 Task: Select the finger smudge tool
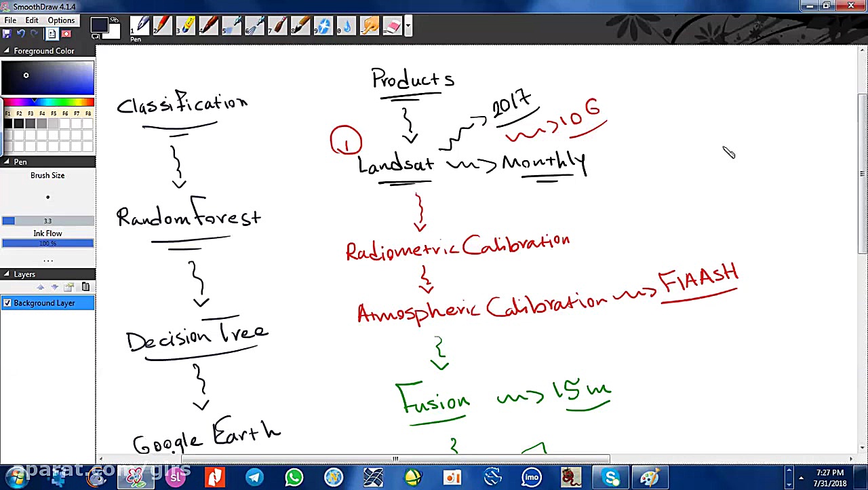point(370,26)
